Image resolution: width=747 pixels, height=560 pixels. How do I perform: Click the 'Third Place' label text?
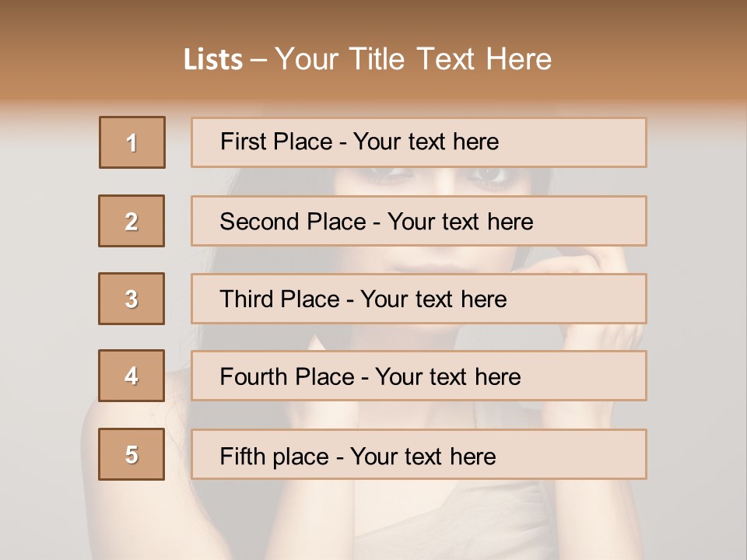[281, 299]
